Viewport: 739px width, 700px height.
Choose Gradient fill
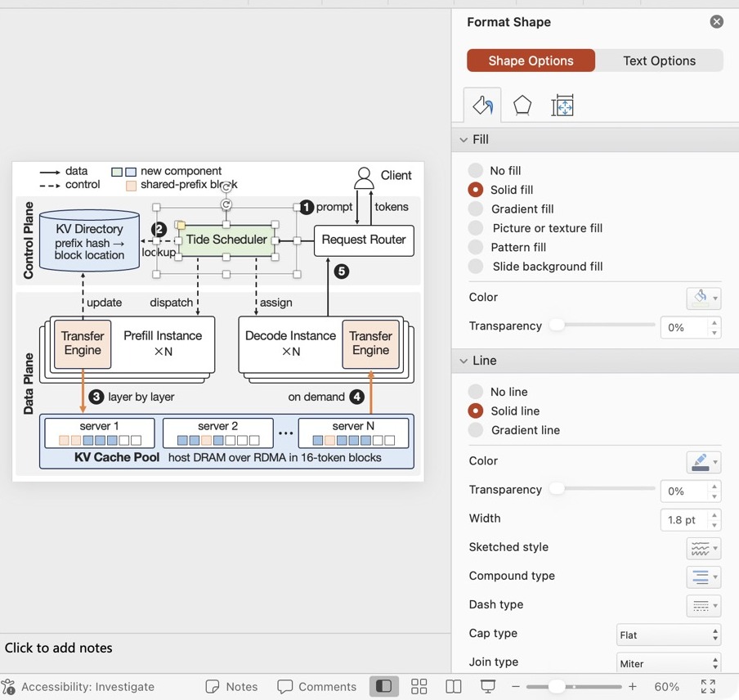(476, 209)
